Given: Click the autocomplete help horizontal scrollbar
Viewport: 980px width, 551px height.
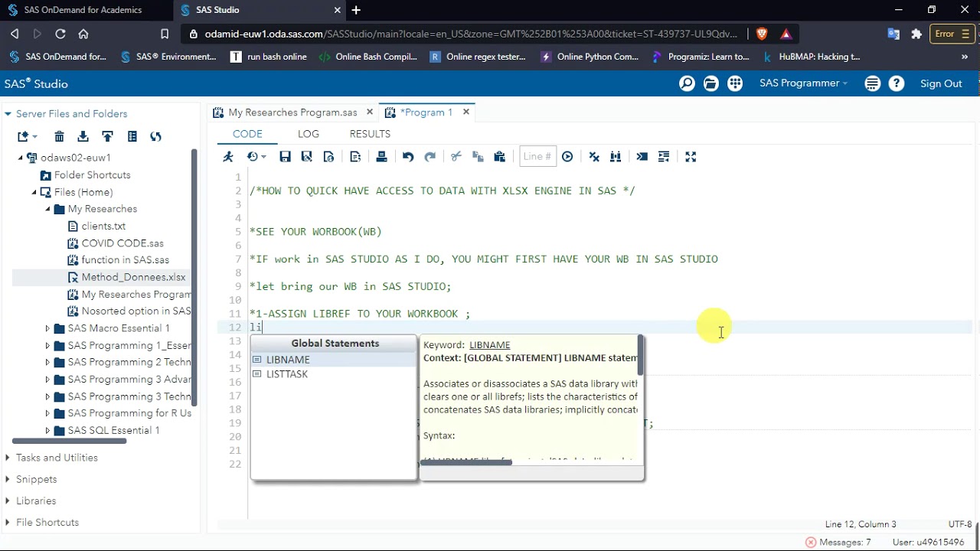Looking at the screenshot, I should click(465, 462).
